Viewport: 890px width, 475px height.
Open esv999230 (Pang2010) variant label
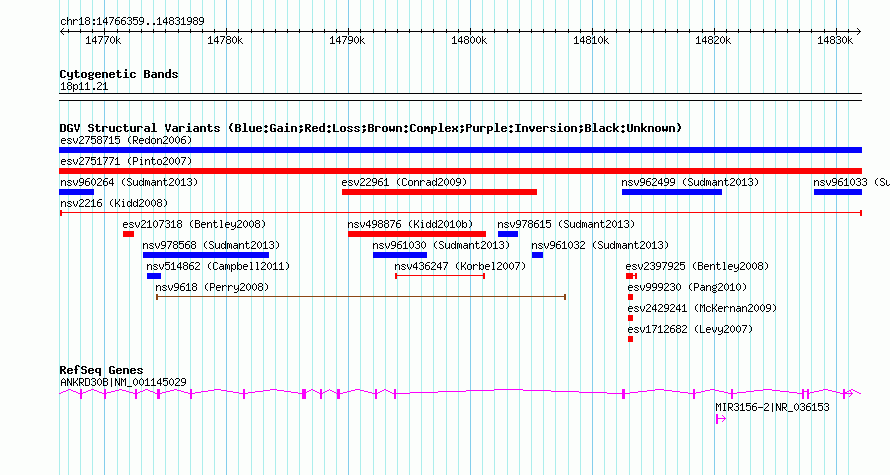click(x=687, y=287)
